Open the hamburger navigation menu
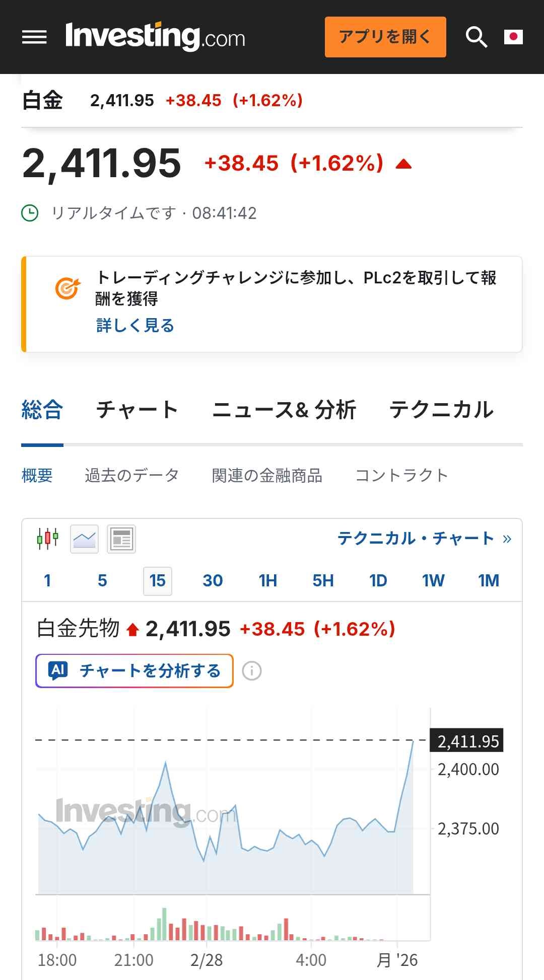 pyautogui.click(x=34, y=37)
